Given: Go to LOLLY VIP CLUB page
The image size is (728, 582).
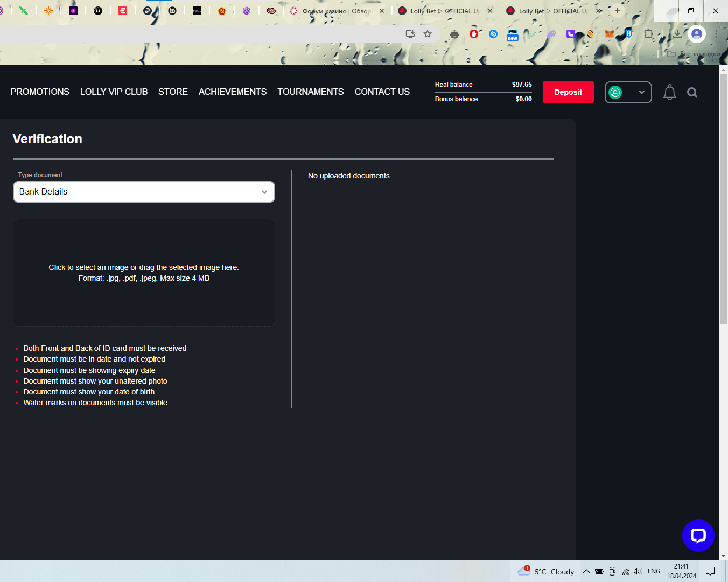Looking at the screenshot, I should pyautogui.click(x=114, y=92).
